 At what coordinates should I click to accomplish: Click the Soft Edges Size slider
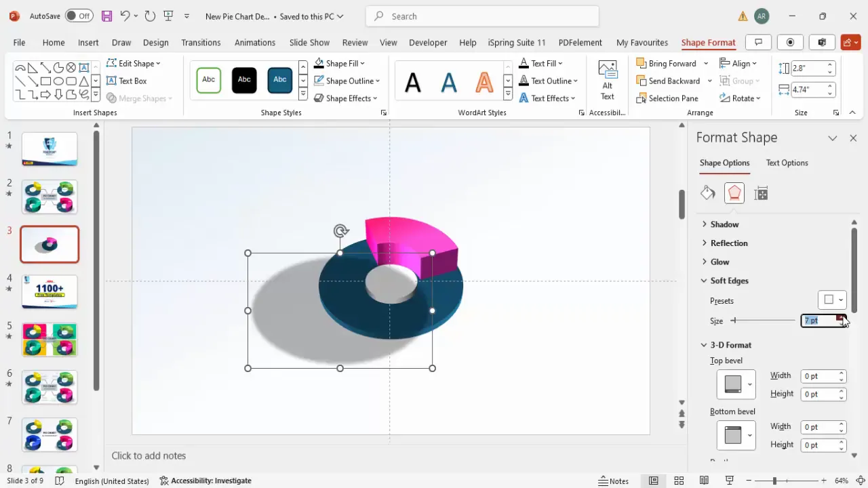pyautogui.click(x=763, y=321)
